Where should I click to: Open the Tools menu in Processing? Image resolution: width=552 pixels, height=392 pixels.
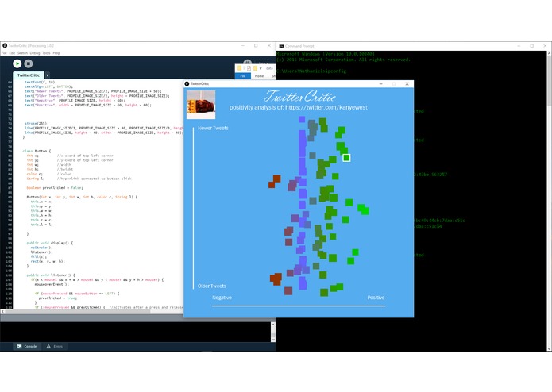[47, 53]
